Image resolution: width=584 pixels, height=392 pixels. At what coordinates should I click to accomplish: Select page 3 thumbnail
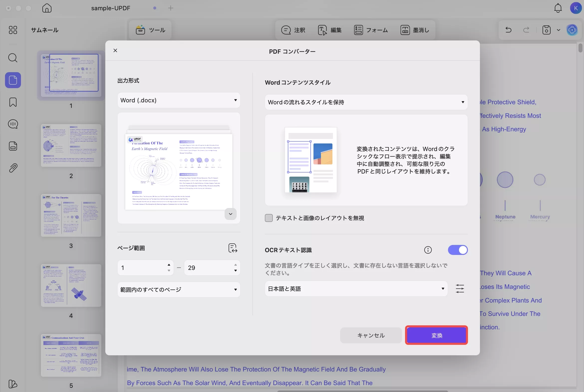[x=71, y=215]
